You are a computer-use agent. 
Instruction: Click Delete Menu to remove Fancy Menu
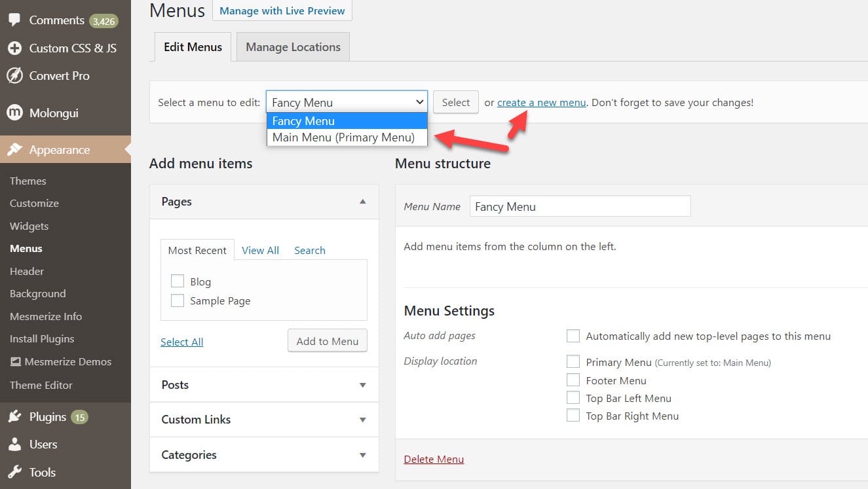[434, 459]
